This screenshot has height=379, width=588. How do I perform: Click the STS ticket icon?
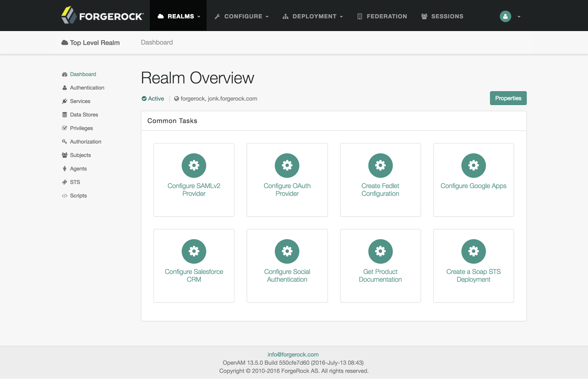65,182
